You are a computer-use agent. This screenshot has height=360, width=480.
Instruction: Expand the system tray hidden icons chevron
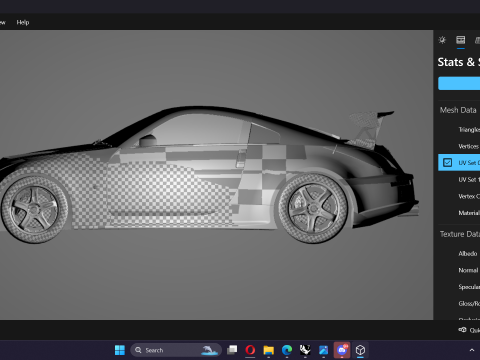click(472, 350)
